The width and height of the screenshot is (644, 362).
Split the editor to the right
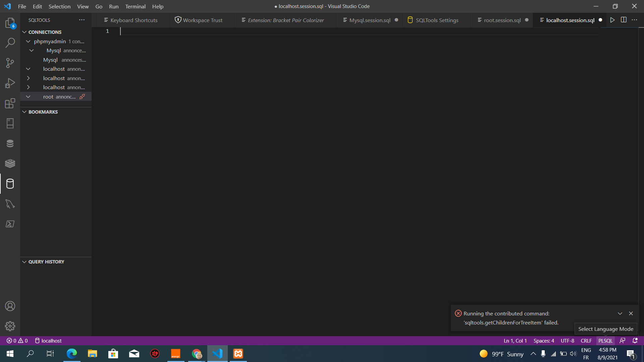tap(624, 20)
